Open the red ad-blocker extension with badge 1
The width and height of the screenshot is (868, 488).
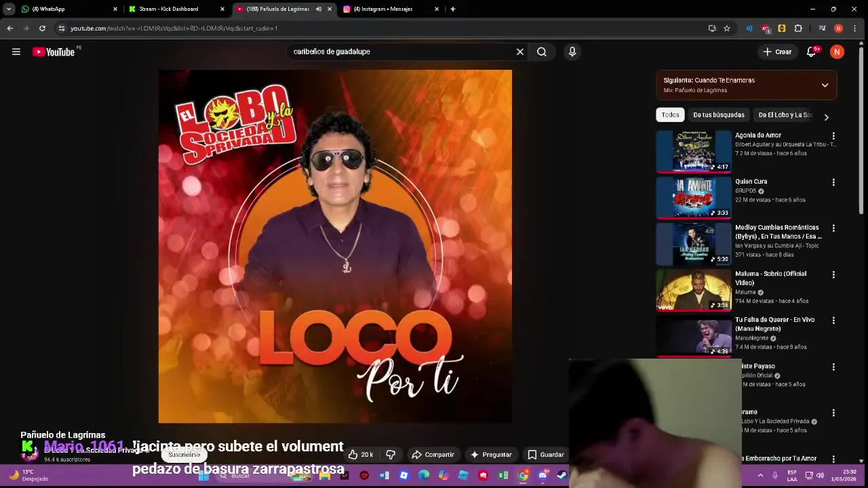(766, 28)
